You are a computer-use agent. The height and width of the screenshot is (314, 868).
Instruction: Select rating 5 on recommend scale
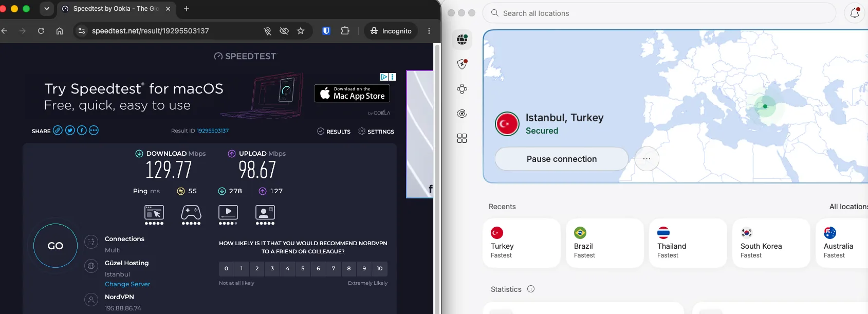(x=303, y=268)
